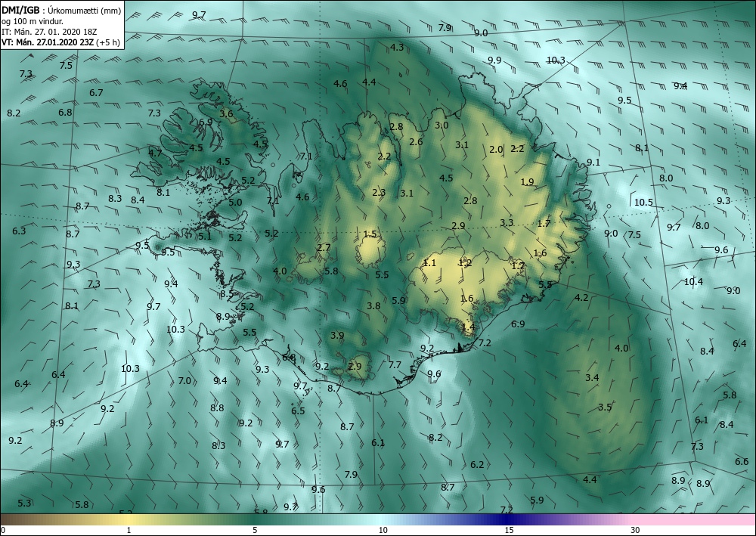Image resolution: width=756 pixels, height=536 pixels.
Task: Click the map value '10.4'
Action: [693, 281]
